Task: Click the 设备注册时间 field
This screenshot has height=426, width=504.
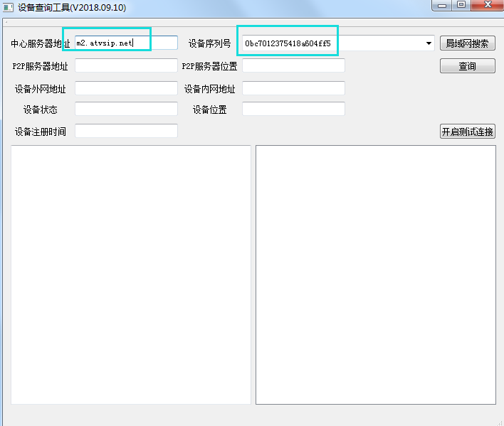Action: (x=126, y=131)
